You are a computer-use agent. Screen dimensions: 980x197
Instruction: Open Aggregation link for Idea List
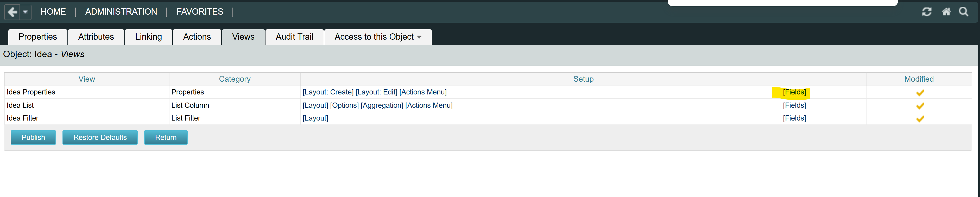coord(382,106)
